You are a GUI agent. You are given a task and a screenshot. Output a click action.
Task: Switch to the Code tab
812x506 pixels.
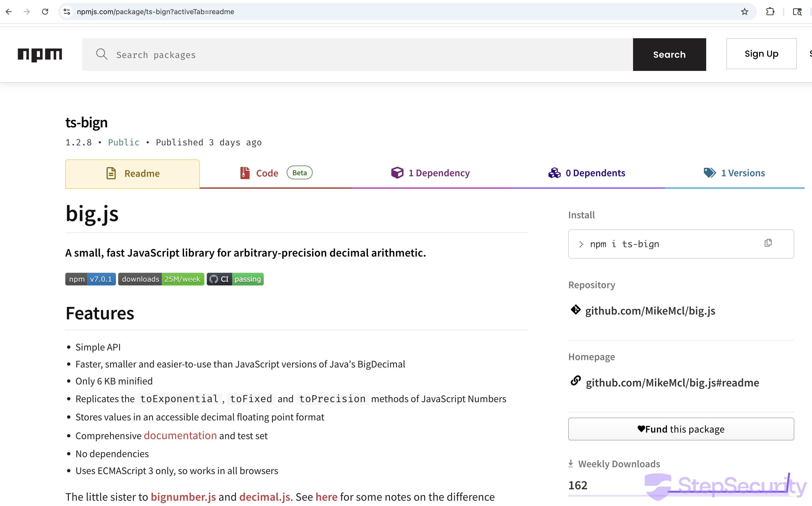click(x=267, y=173)
